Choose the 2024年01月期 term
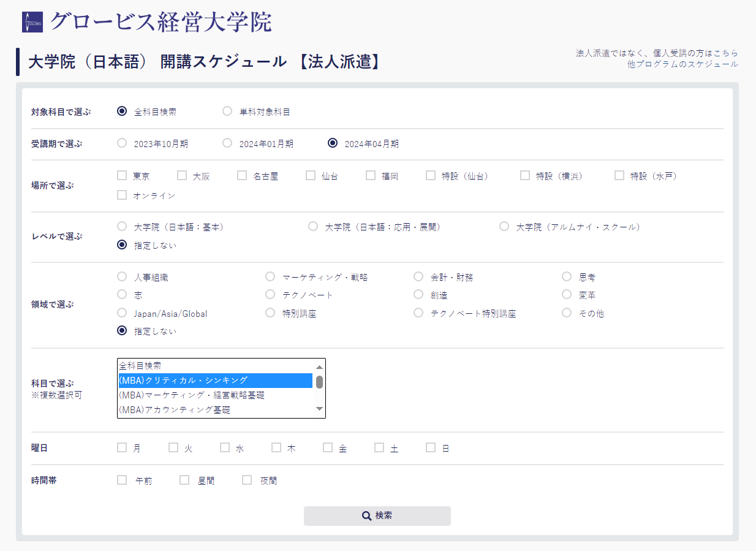The image size is (756, 551). (x=227, y=143)
